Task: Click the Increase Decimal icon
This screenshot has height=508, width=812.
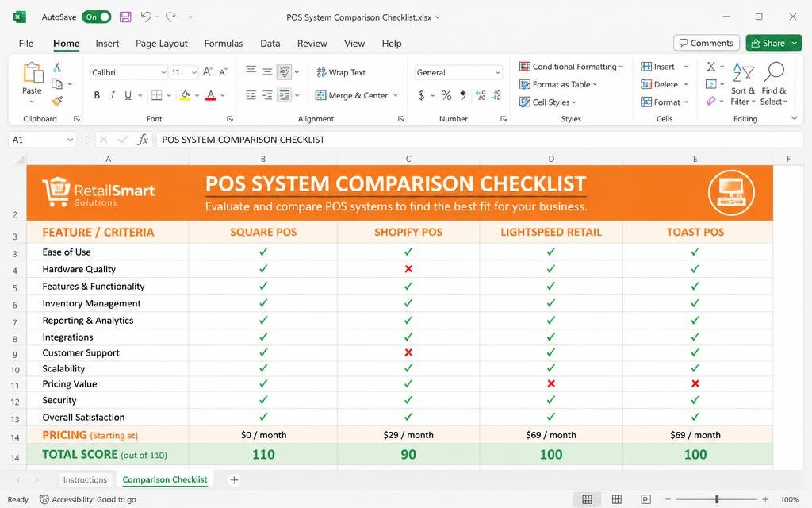Action: pos(481,95)
